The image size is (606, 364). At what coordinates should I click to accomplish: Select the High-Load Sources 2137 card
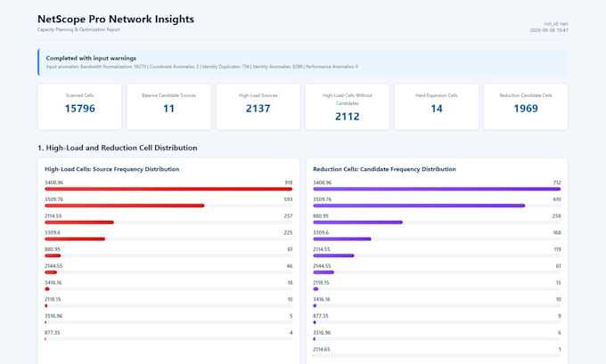pos(258,107)
